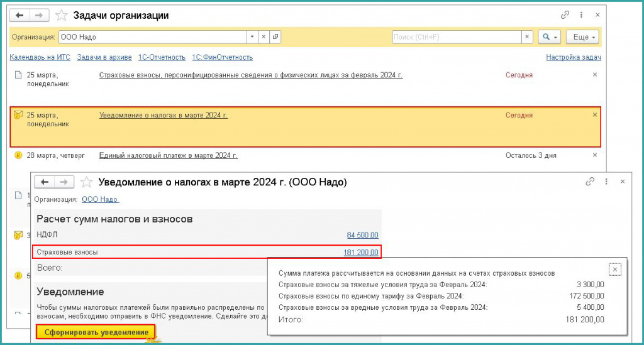The image size is (644, 345).
Task: Click the 'Расчет сумм налогов и взносов' heading
Action: click(114, 219)
